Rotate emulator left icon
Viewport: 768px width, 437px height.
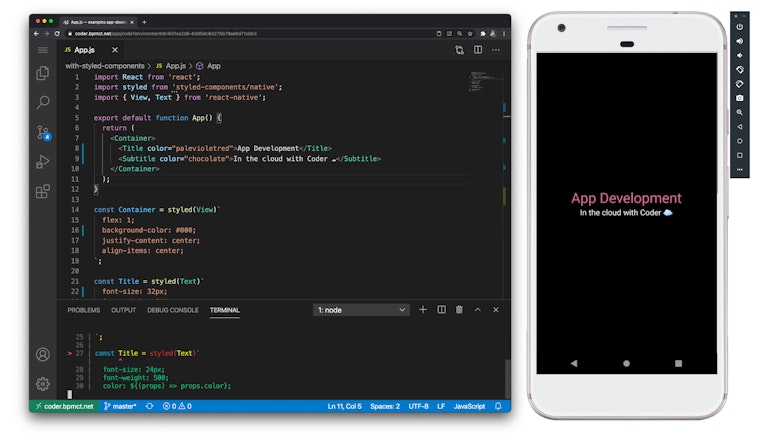tap(740, 70)
